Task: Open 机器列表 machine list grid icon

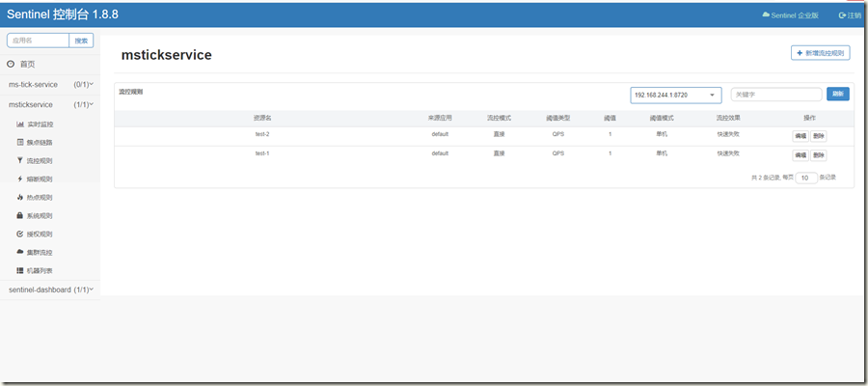Action: (20, 270)
